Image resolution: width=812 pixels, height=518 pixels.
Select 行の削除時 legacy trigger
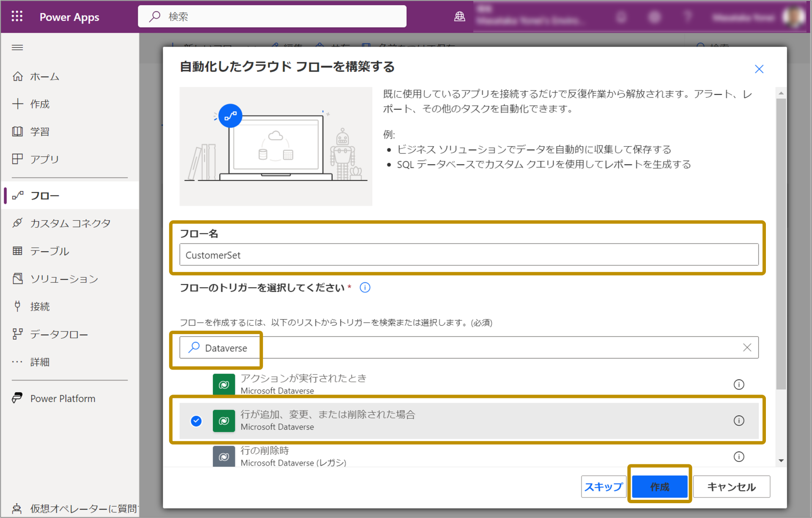pos(469,456)
